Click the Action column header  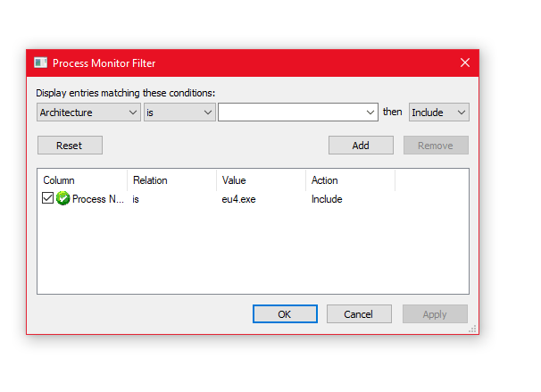pos(351,180)
